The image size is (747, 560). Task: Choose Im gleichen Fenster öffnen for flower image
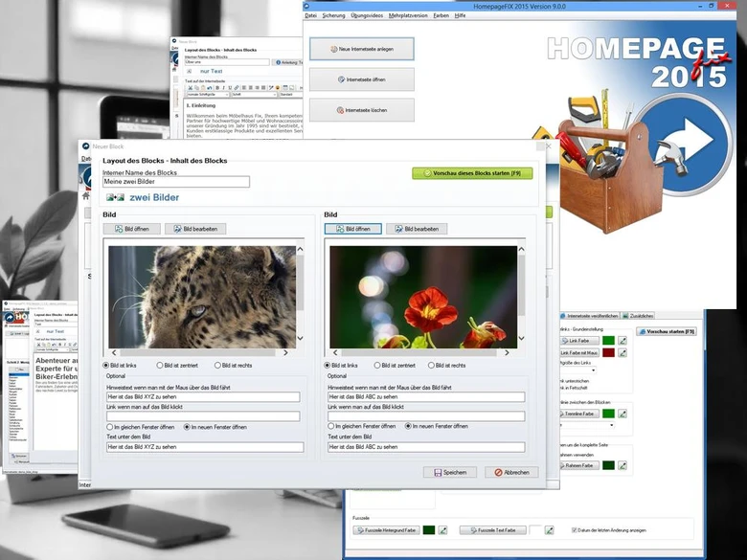(330, 426)
